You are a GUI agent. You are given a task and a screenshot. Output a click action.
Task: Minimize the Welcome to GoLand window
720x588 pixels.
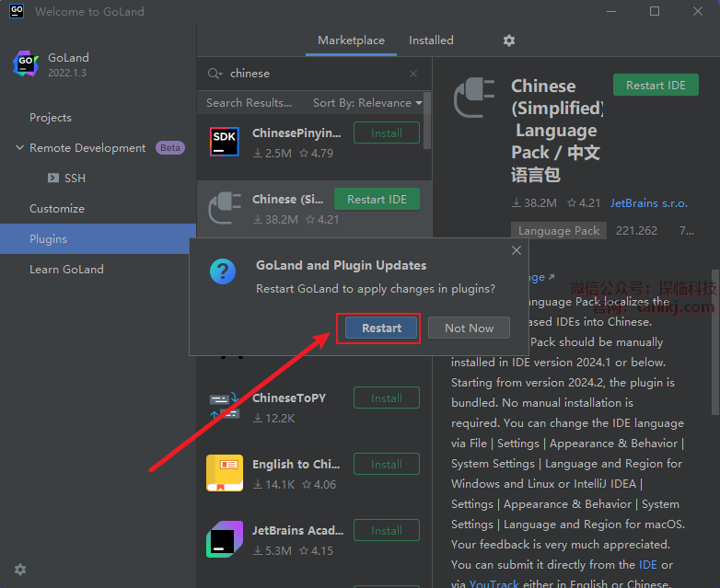click(611, 11)
